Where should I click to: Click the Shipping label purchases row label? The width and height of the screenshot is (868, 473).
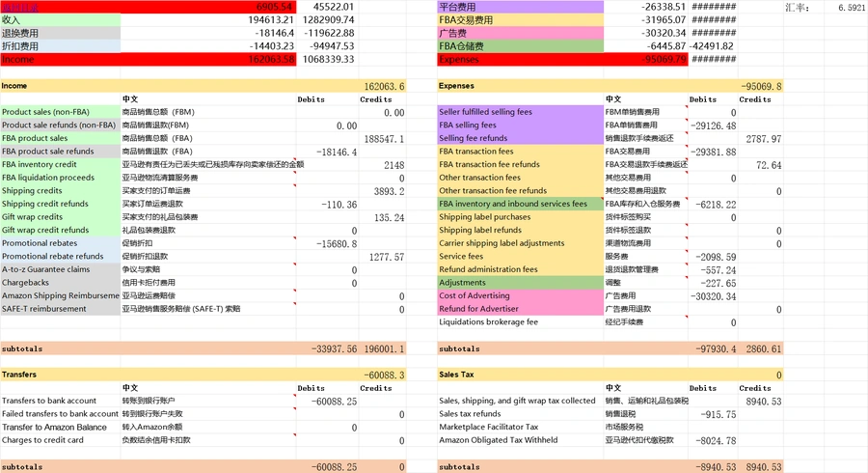(521, 217)
